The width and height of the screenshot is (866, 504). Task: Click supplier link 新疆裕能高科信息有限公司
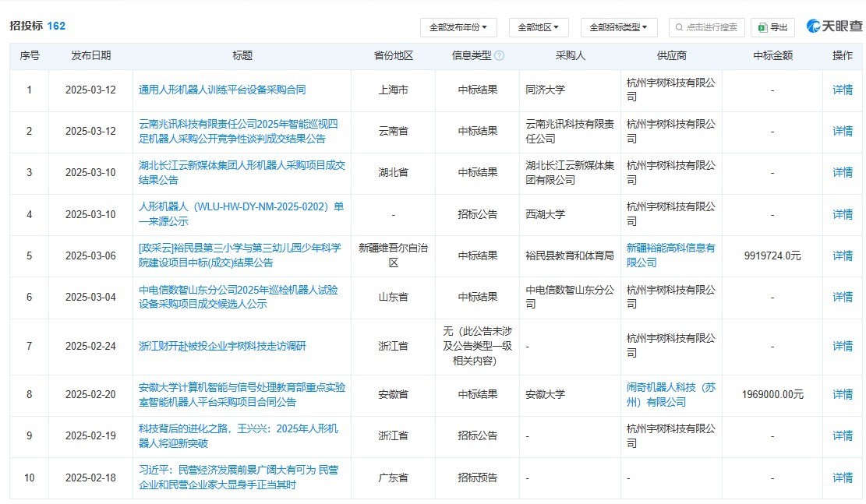pyautogui.click(x=670, y=256)
